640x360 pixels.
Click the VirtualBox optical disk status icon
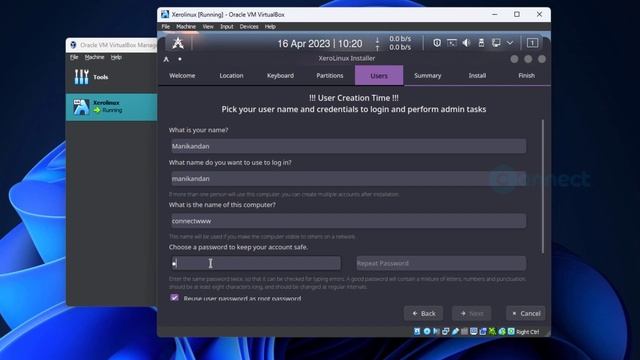[427, 331]
